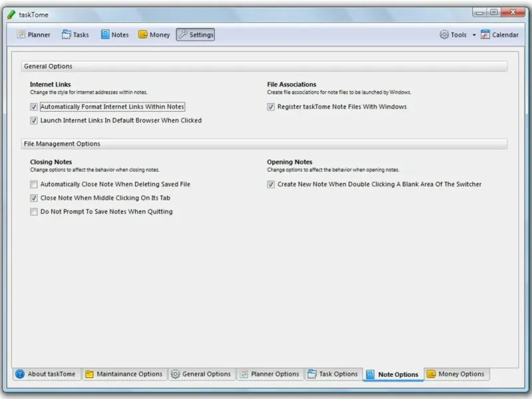Switch to the General Options bottom tab
This screenshot has width=532, height=399.
point(201,374)
